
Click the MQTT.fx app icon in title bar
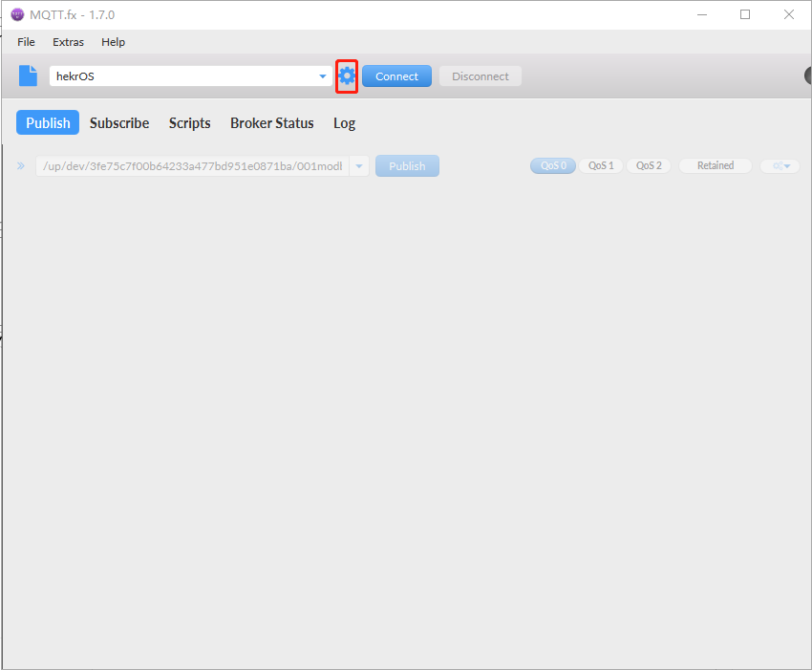[x=17, y=14]
